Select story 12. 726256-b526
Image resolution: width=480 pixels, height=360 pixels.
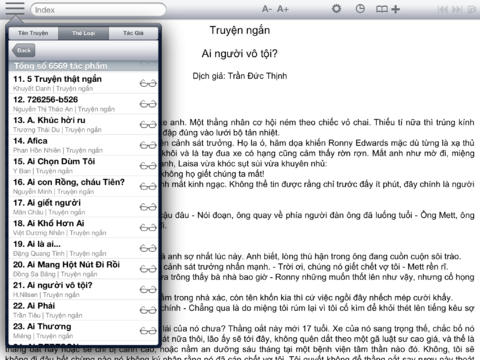[x=83, y=104]
